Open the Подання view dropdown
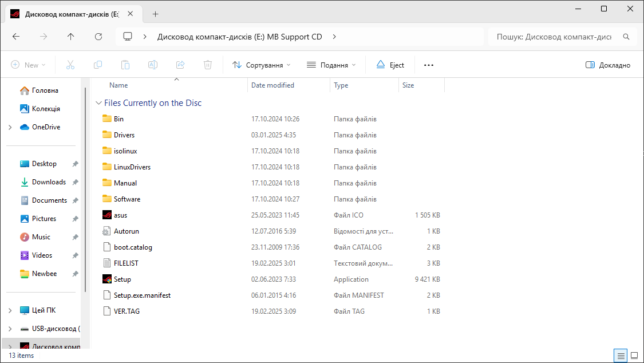The width and height of the screenshot is (644, 363). [x=331, y=65]
